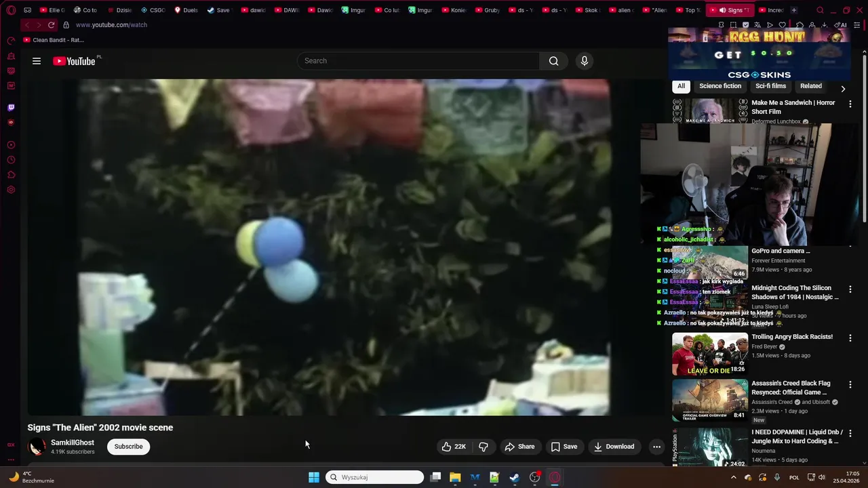
Task: Select the Science fiction filter chip
Action: click(x=720, y=86)
